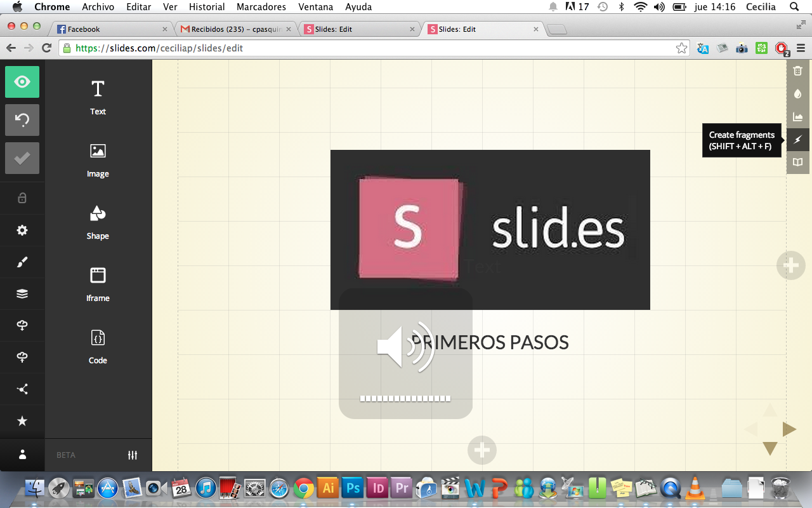Screen dimensions: 812x508
Task: Open the Ventana menu
Action: 316,7
